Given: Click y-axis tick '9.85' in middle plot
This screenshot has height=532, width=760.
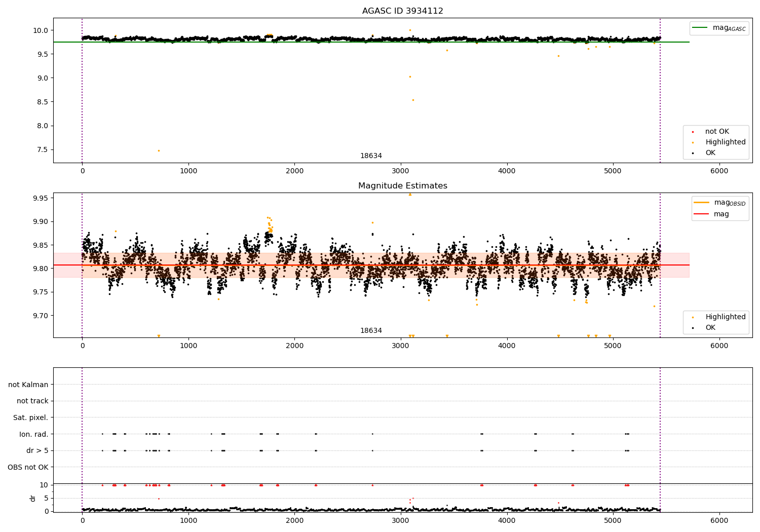Looking at the screenshot, I should [41, 245].
